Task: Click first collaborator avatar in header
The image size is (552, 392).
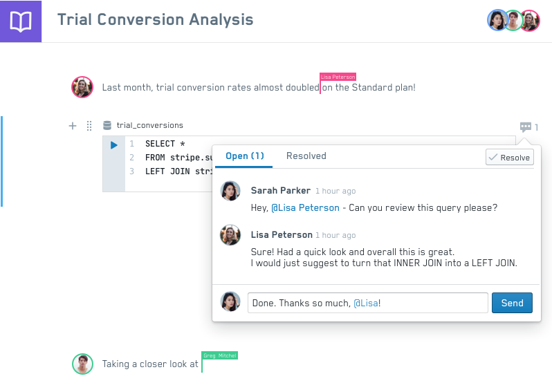Action: click(497, 21)
